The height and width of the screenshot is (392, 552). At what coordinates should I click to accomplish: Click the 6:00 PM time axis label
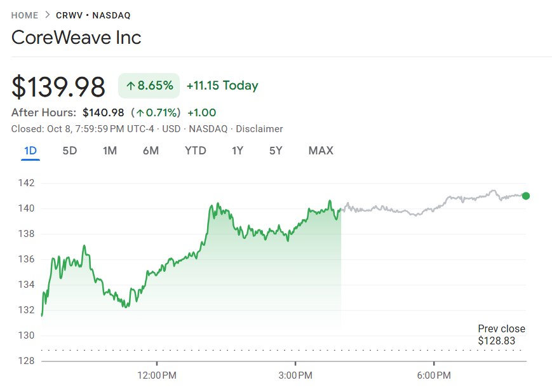(434, 375)
